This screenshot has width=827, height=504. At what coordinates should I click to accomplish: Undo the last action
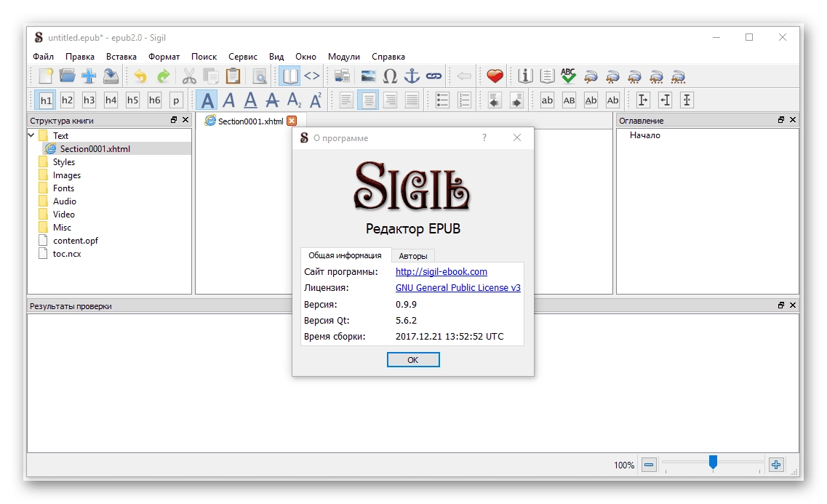point(140,76)
